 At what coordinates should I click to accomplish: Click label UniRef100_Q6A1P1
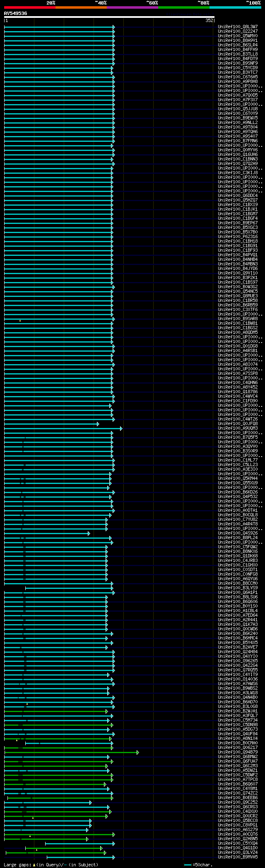point(238,592)
